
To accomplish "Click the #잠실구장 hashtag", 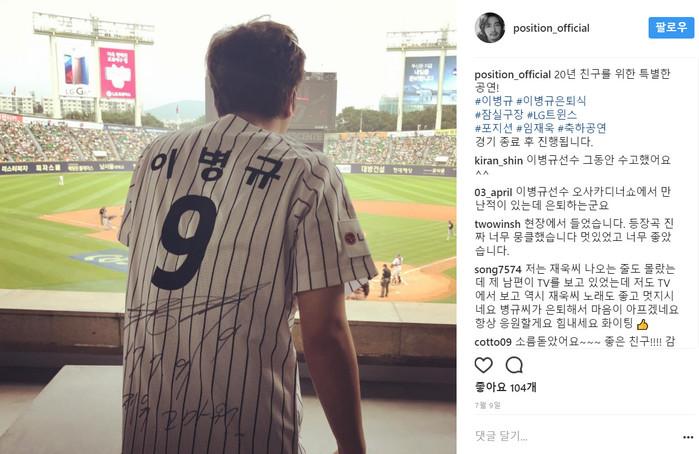I will click(x=499, y=115).
